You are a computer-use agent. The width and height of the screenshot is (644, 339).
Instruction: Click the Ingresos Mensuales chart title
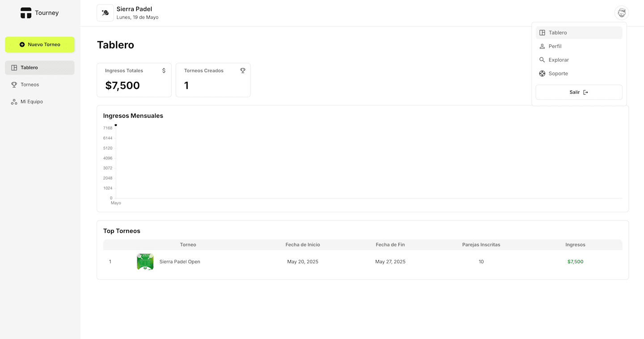pos(133,116)
